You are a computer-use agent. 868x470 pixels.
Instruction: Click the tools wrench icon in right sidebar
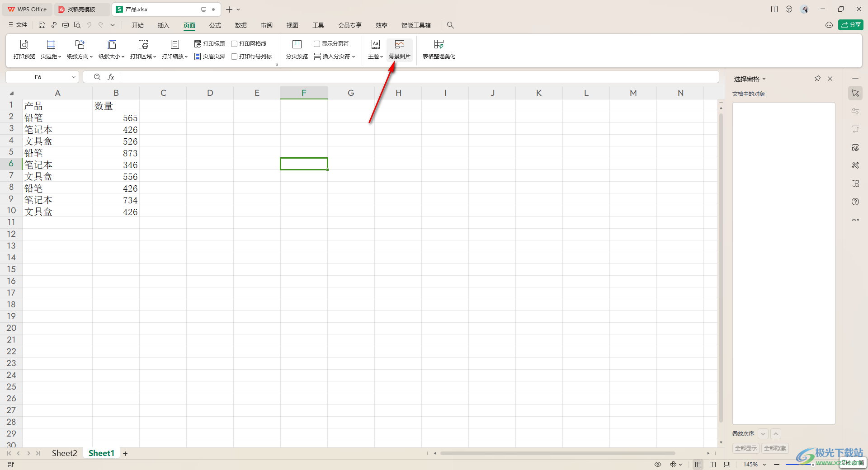[855, 165]
